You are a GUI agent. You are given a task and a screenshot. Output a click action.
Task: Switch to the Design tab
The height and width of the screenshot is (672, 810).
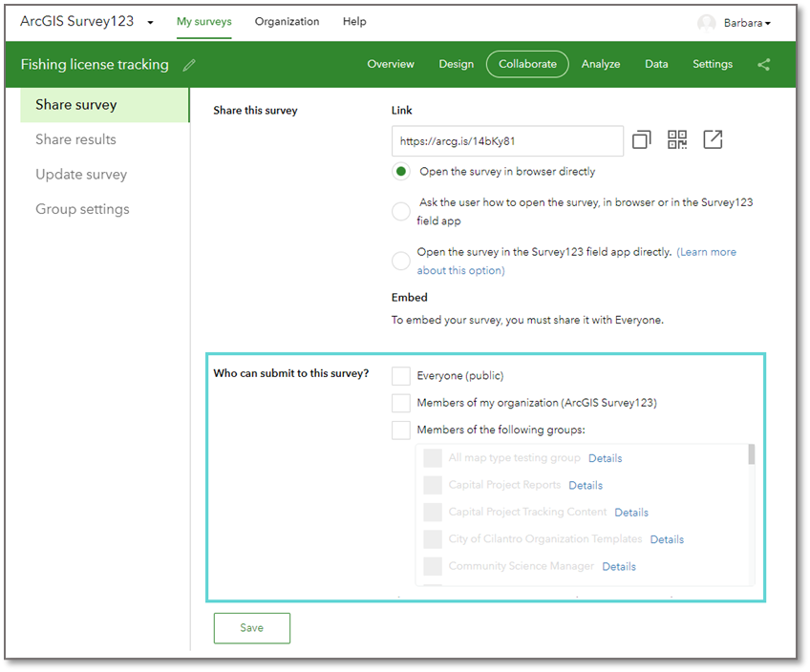click(456, 64)
